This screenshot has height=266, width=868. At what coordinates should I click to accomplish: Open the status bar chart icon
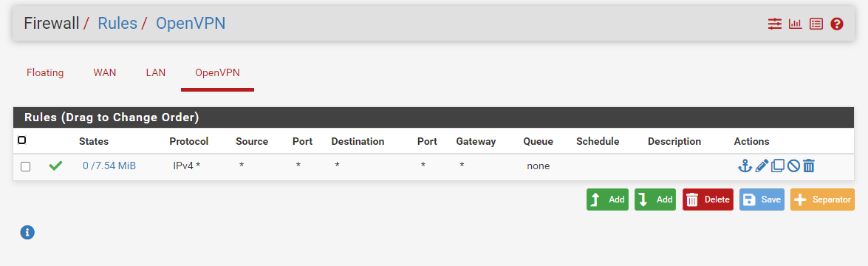pos(796,24)
